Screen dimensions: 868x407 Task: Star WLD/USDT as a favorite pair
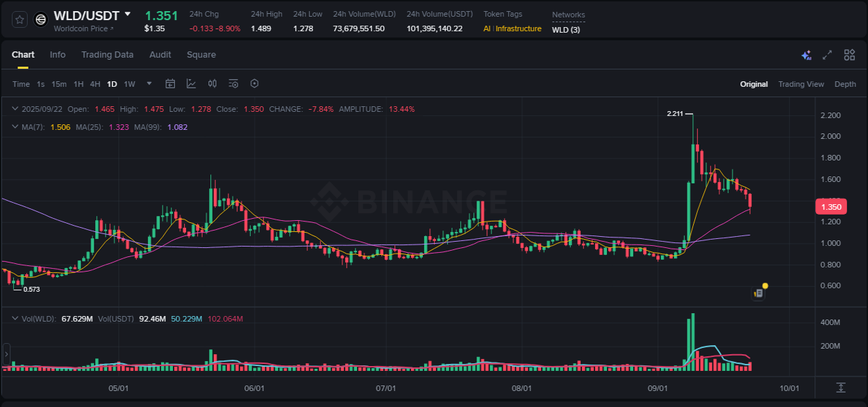pyautogui.click(x=18, y=19)
